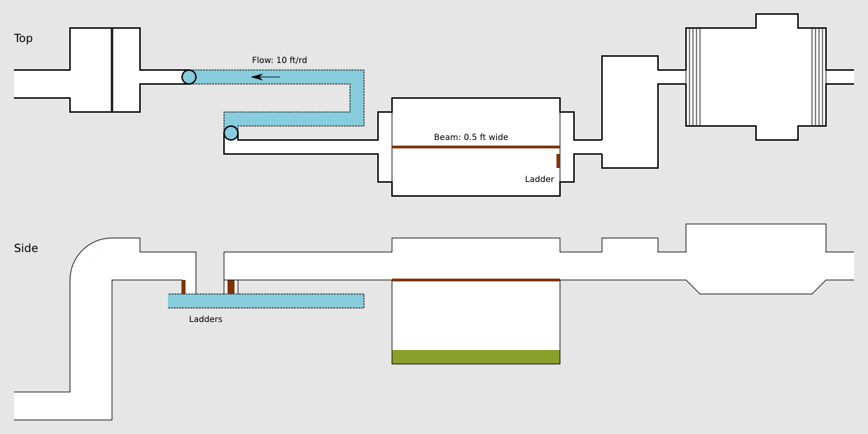
Task: Click the flow direction arrow
Action: point(266,77)
